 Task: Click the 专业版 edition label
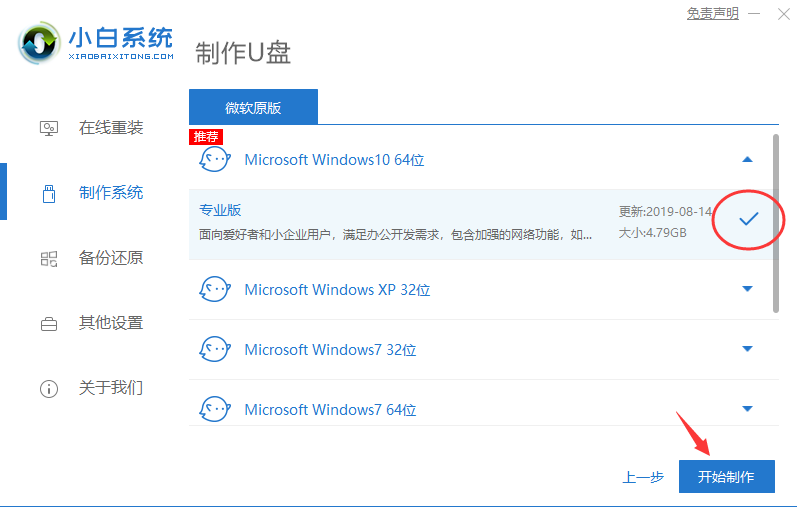(x=220, y=210)
